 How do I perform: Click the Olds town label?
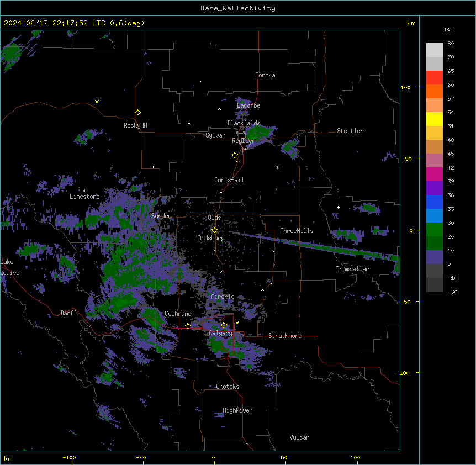coord(214,218)
